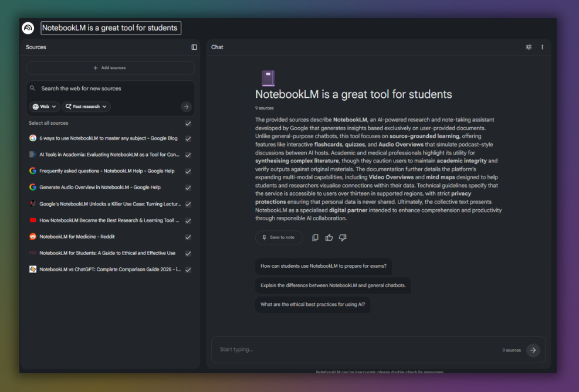Viewport: 579px width, 392px height.
Task: Give the summary a thumbs down
Action: tap(342, 237)
